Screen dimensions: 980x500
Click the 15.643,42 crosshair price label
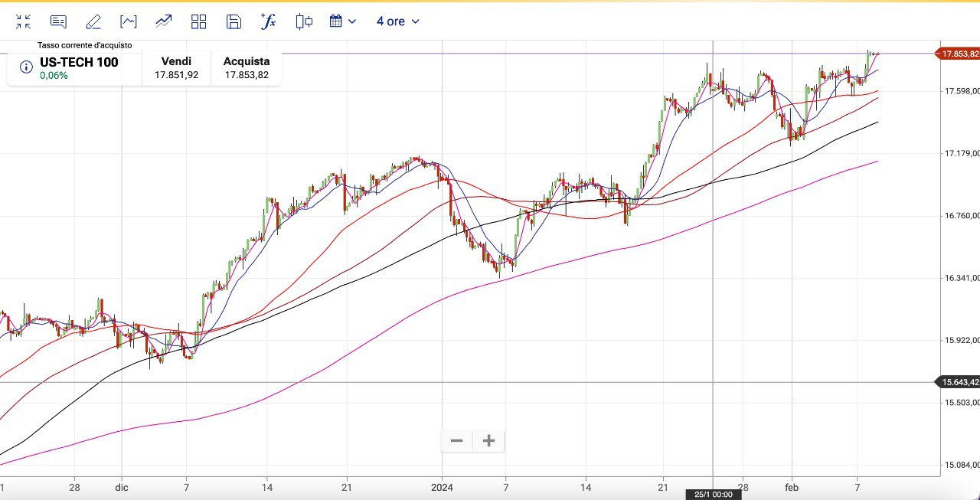[959, 382]
